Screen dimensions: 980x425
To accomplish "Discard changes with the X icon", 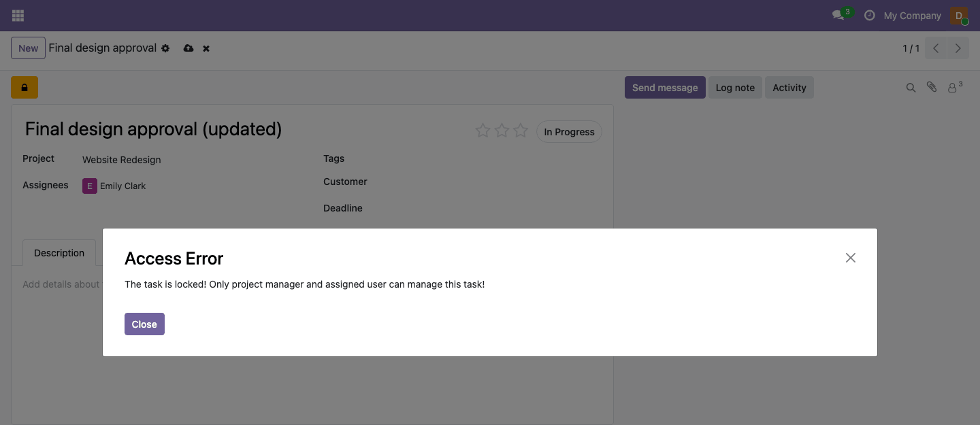I will (206, 48).
